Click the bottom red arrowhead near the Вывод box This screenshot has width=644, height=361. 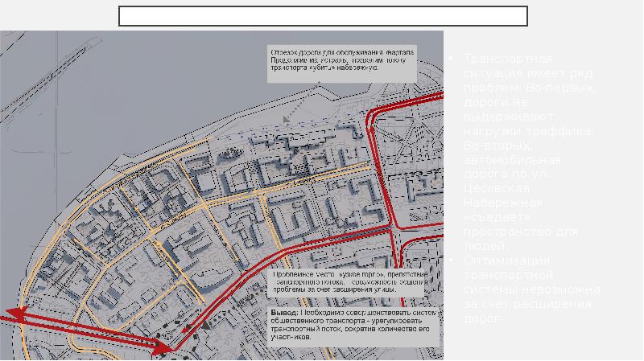(163, 348)
